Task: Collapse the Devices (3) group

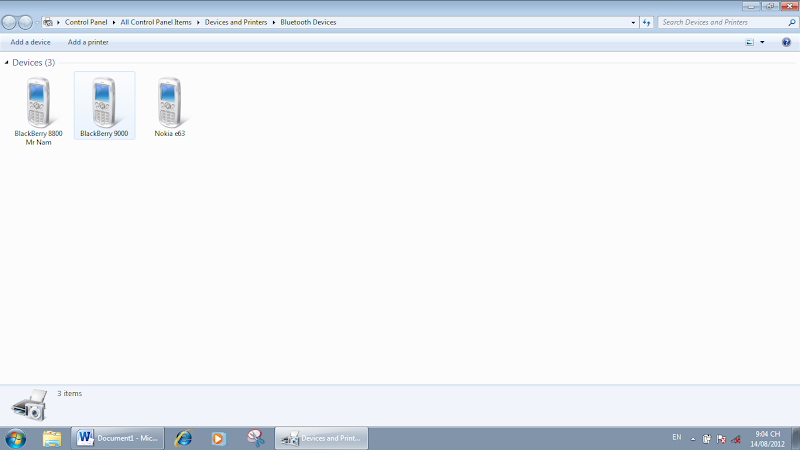Action: 7,63
